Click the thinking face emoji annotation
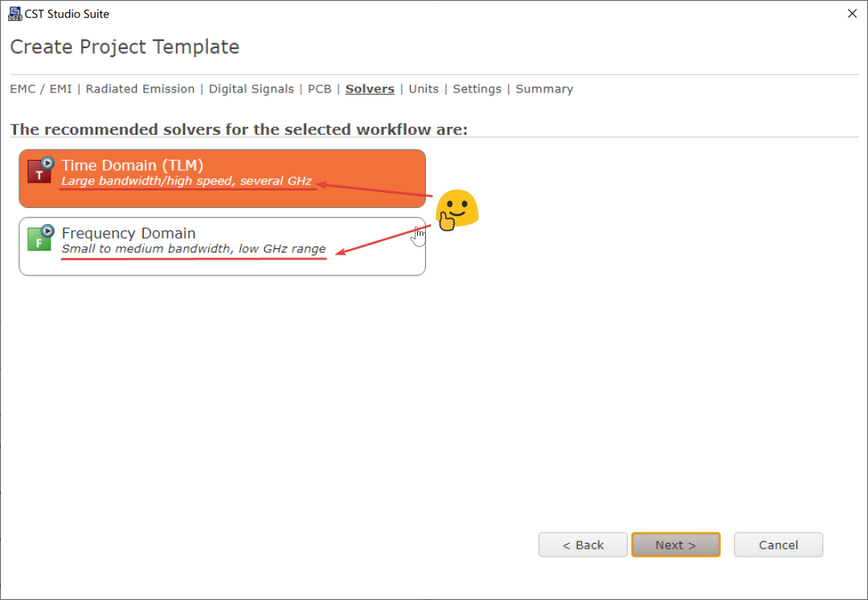 [457, 210]
